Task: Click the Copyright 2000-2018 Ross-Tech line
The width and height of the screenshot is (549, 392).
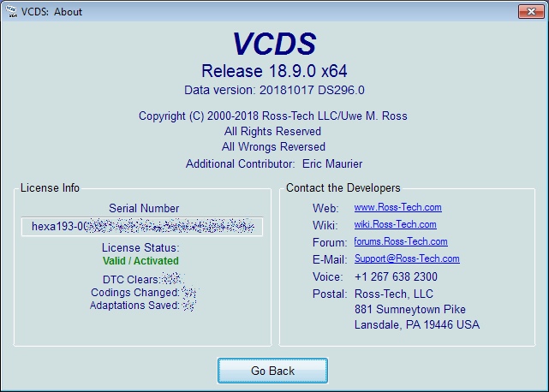Action: click(x=273, y=116)
